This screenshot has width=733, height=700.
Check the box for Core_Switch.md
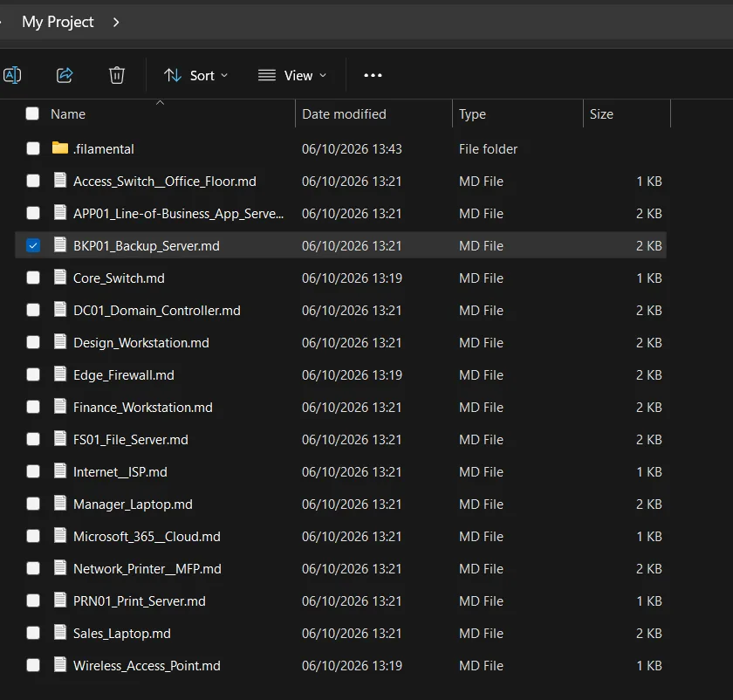coord(33,278)
